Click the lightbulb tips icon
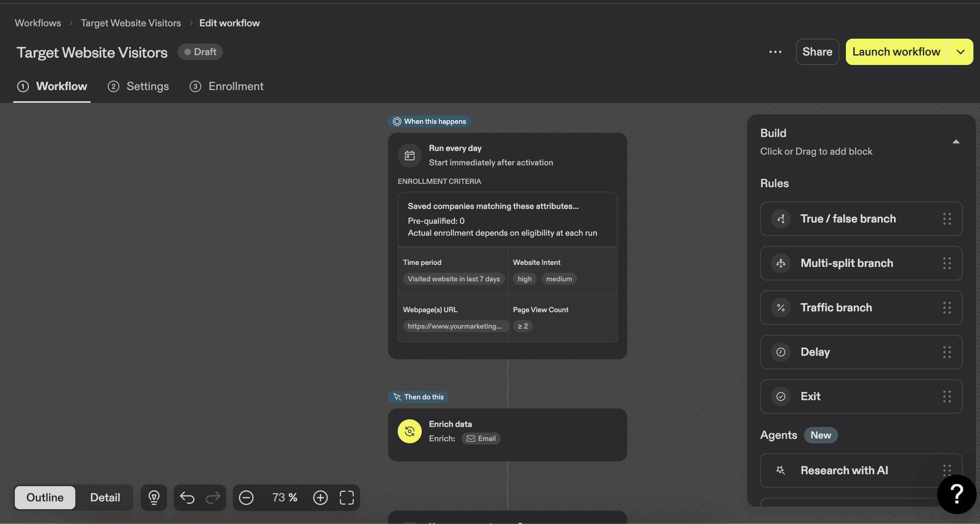Image resolution: width=980 pixels, height=524 pixels. click(x=154, y=497)
